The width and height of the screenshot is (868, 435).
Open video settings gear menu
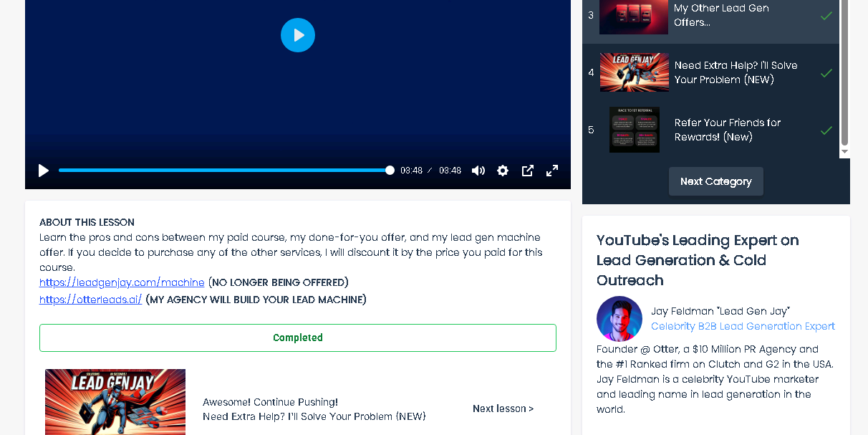(x=503, y=171)
